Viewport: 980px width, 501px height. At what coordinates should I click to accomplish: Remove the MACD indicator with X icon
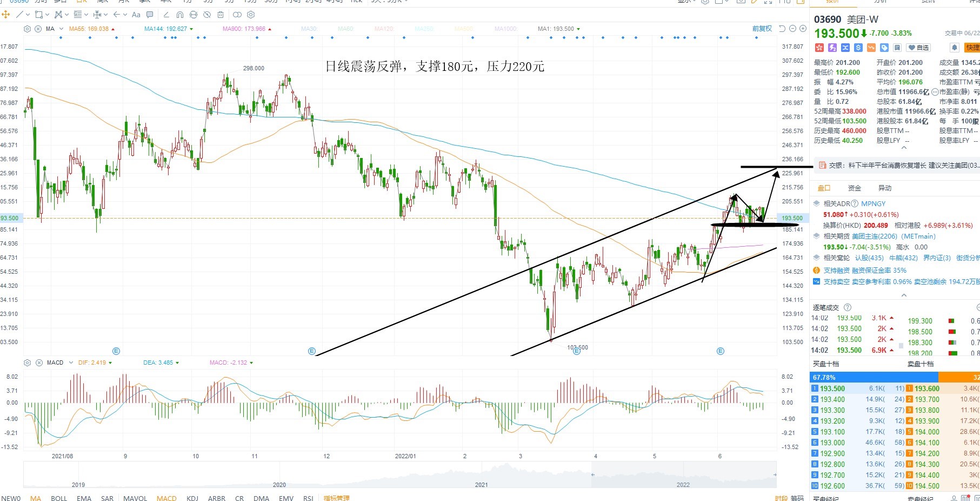click(38, 362)
